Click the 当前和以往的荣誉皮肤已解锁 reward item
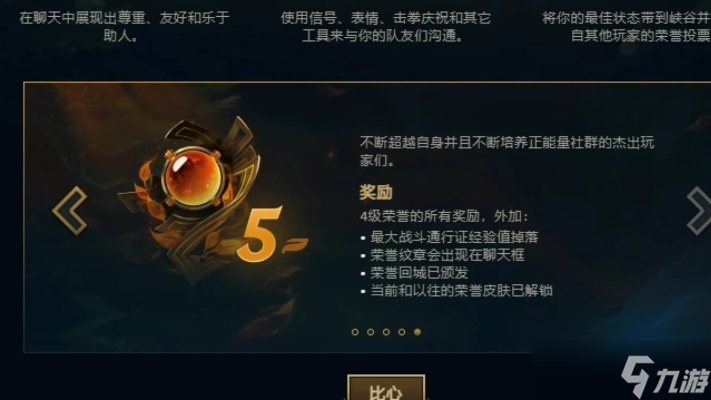 (x=462, y=291)
